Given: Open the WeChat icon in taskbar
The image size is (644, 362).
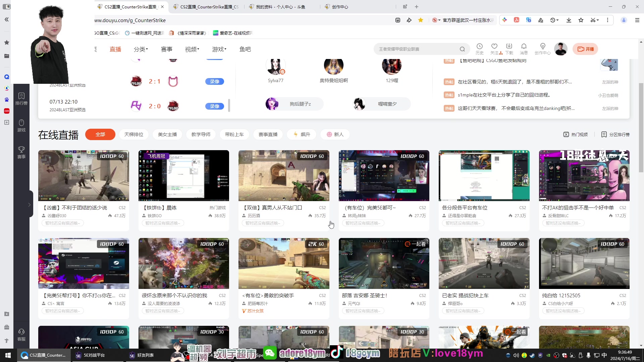Looking at the screenshot, I should [270, 353].
